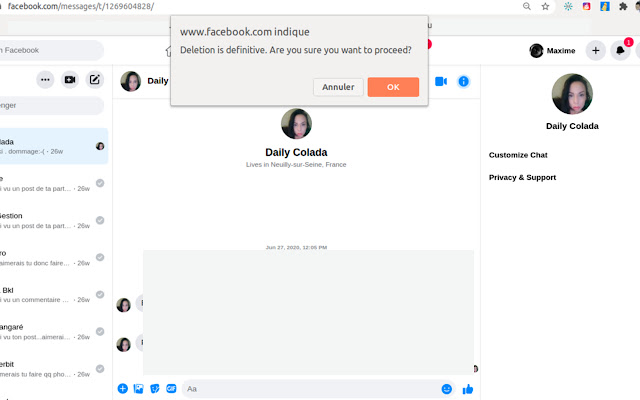Click the Search Messenger field
This screenshot has height=400, width=640.
pyautogui.click(x=51, y=105)
